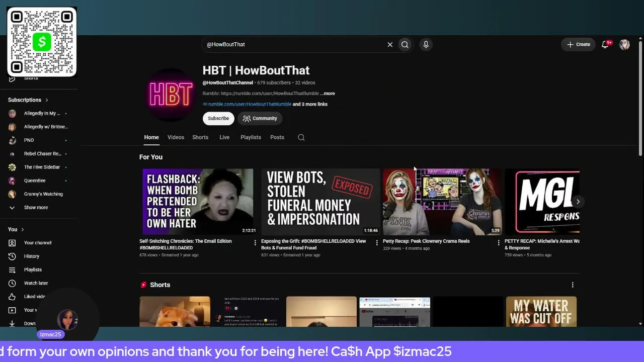Click the Create button
The height and width of the screenshot is (362, 644).
pyautogui.click(x=579, y=44)
